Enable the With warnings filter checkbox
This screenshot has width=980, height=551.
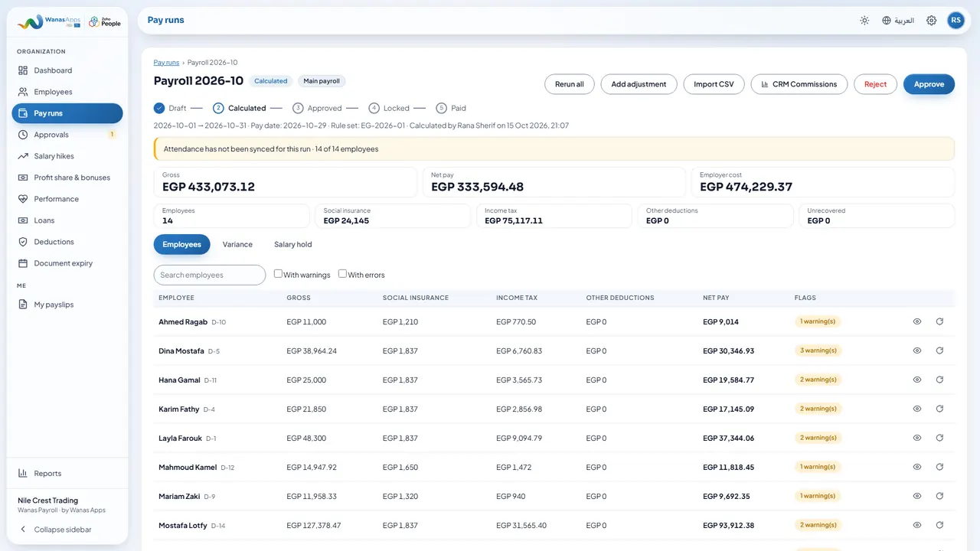point(278,274)
